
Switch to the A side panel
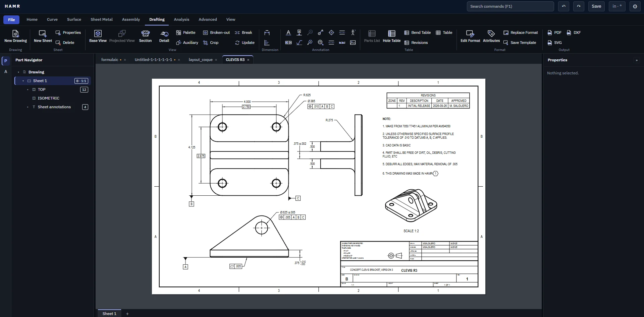click(6, 72)
